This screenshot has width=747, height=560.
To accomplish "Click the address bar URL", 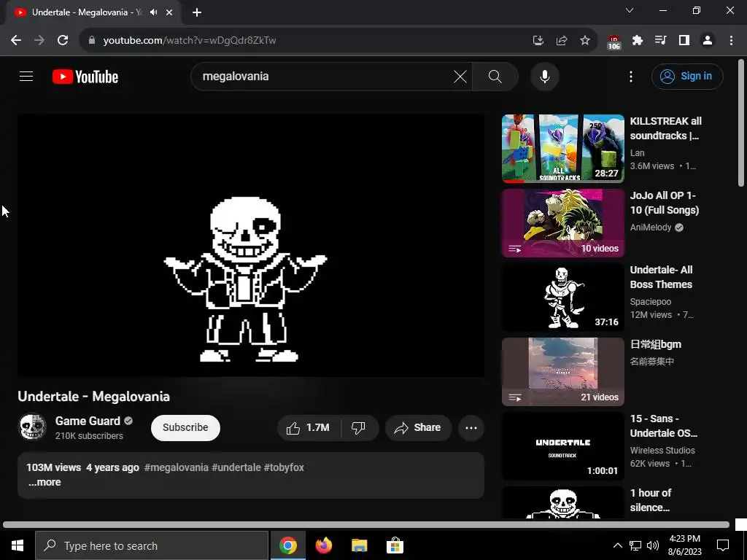I will [190, 41].
